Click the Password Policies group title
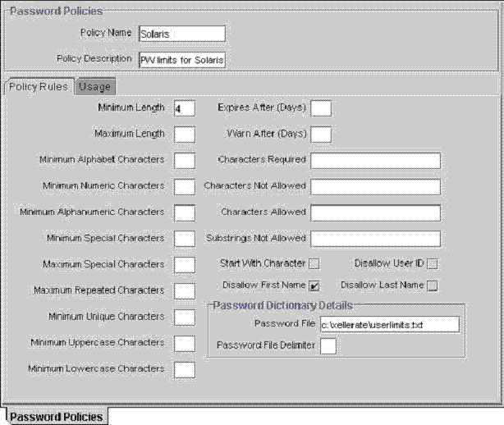Screen dimensions: 504x425 click(57, 11)
